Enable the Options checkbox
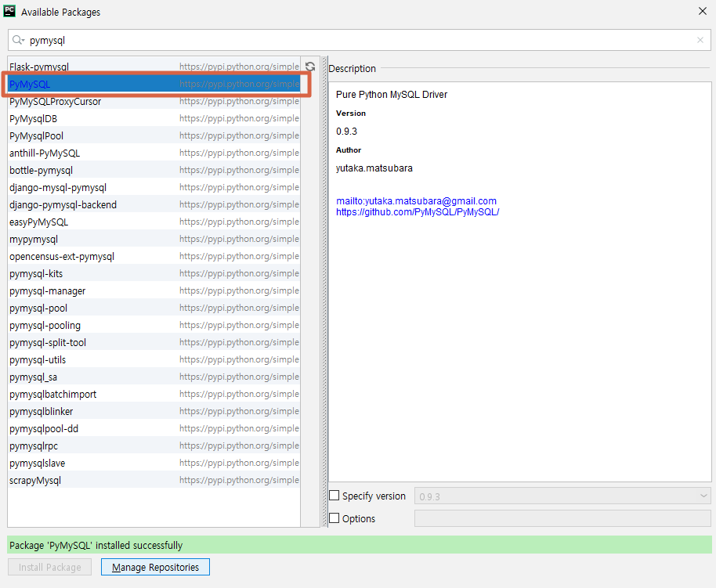This screenshot has width=716, height=588. click(x=334, y=518)
